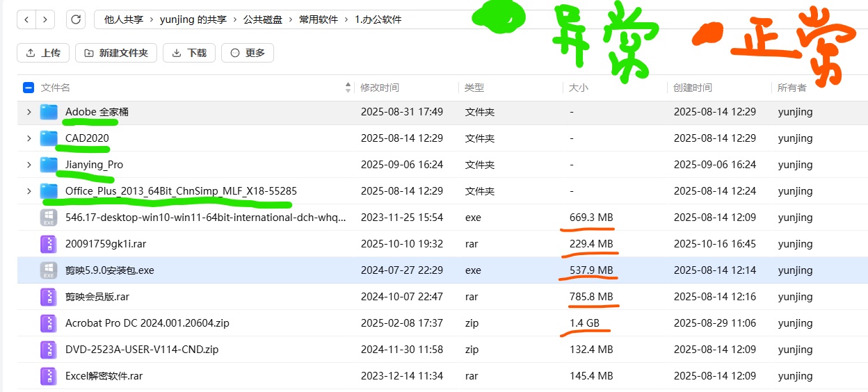Click modified time 2025-10-10 19:32

click(x=402, y=244)
